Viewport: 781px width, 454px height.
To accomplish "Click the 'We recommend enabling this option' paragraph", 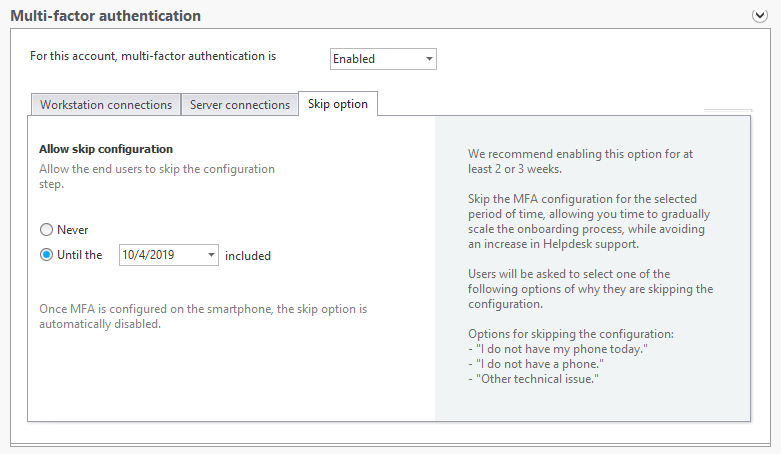I will pos(580,161).
